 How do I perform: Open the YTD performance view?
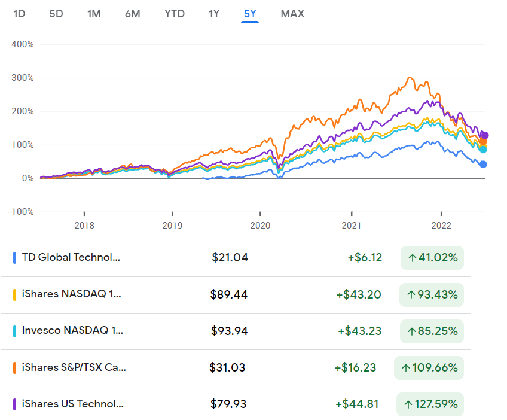point(174,13)
